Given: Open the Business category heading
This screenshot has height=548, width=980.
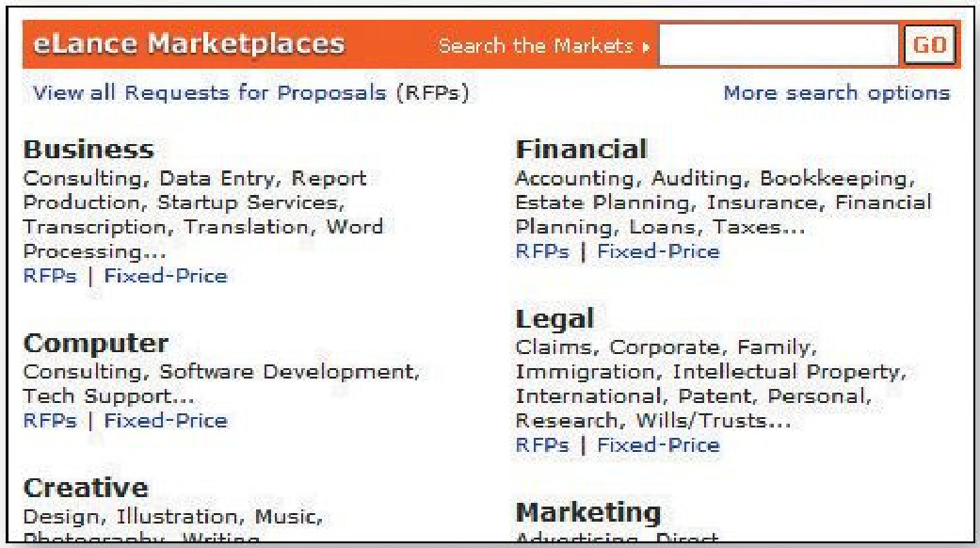Looking at the screenshot, I should click(x=88, y=150).
